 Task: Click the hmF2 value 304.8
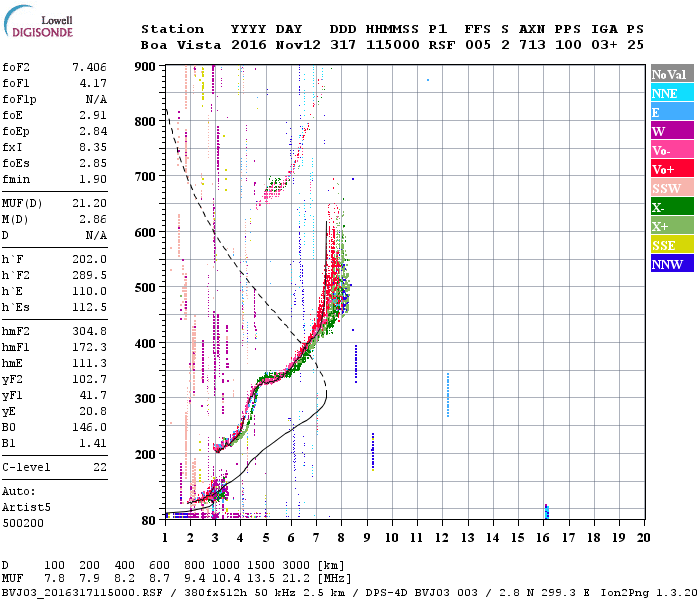(x=89, y=332)
